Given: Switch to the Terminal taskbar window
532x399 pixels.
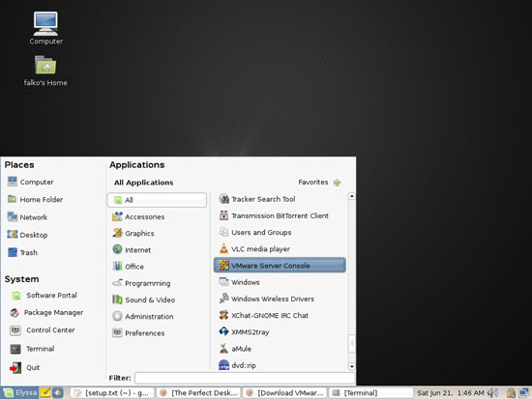Looking at the screenshot, I should tap(371, 393).
